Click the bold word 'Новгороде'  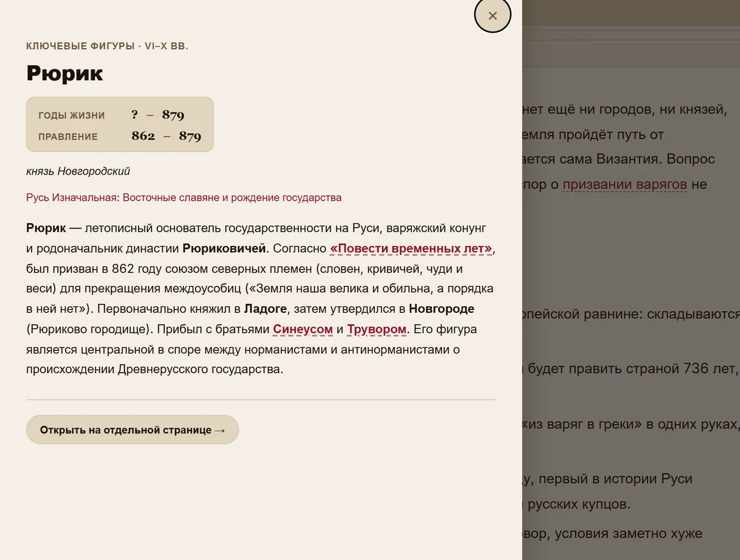tap(442, 309)
